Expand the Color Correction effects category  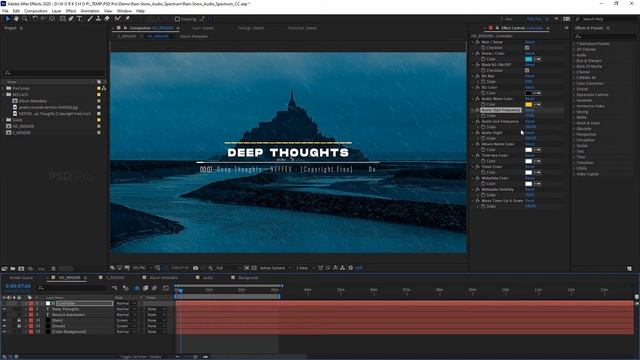(574, 83)
